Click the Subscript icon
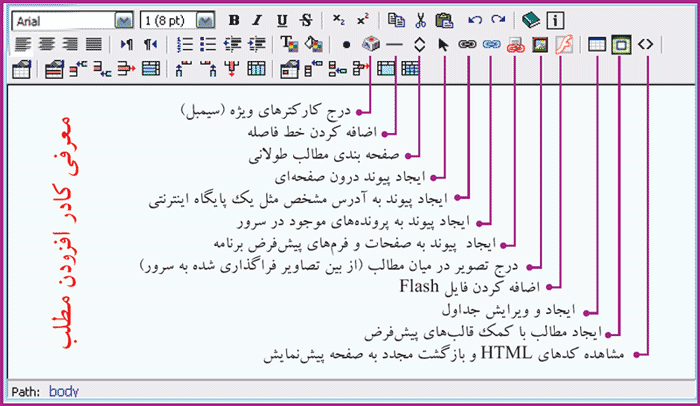The height and width of the screenshot is (406, 700). click(338, 19)
